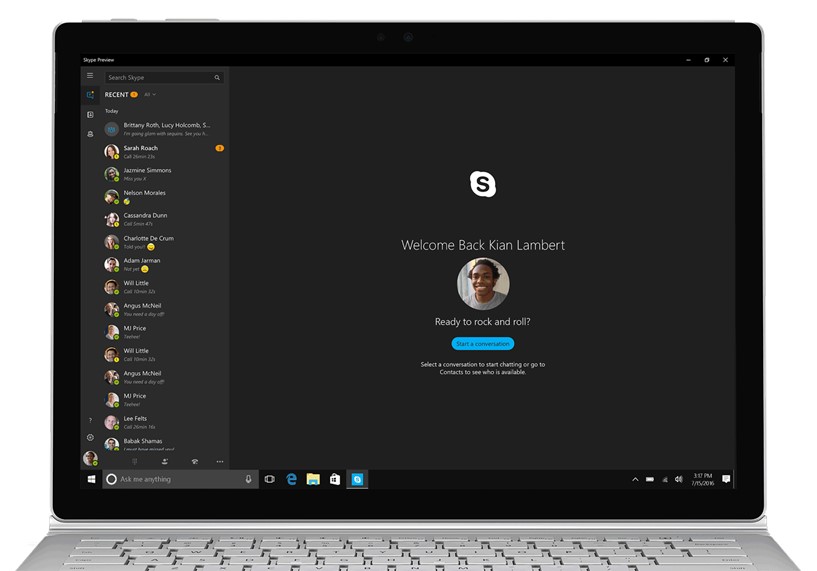Open Lee Felts conversation
Screen dimensions: 817x571
point(164,423)
